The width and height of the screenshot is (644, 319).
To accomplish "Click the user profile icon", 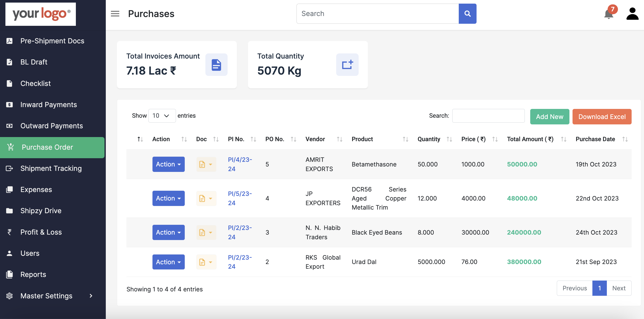I will click(631, 13).
